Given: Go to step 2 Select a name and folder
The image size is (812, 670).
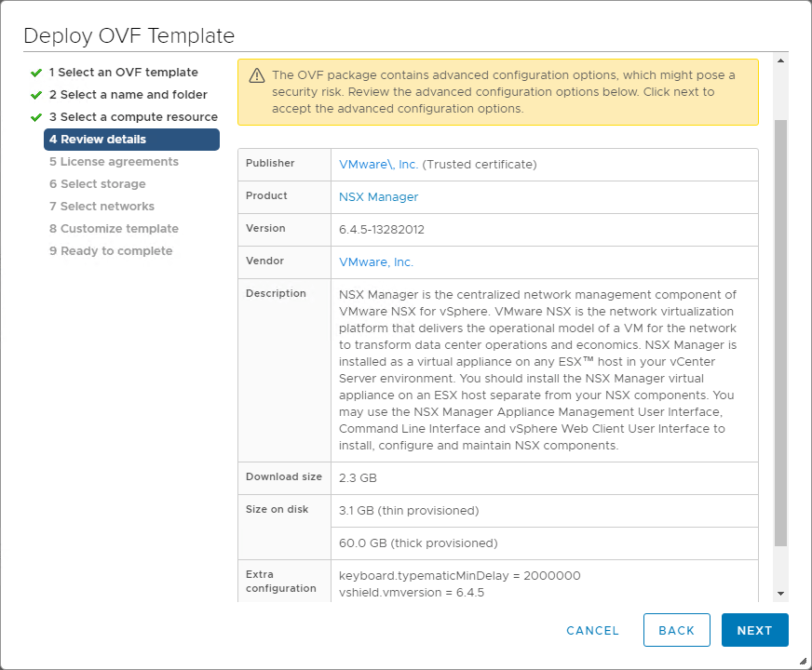Looking at the screenshot, I should [x=128, y=95].
